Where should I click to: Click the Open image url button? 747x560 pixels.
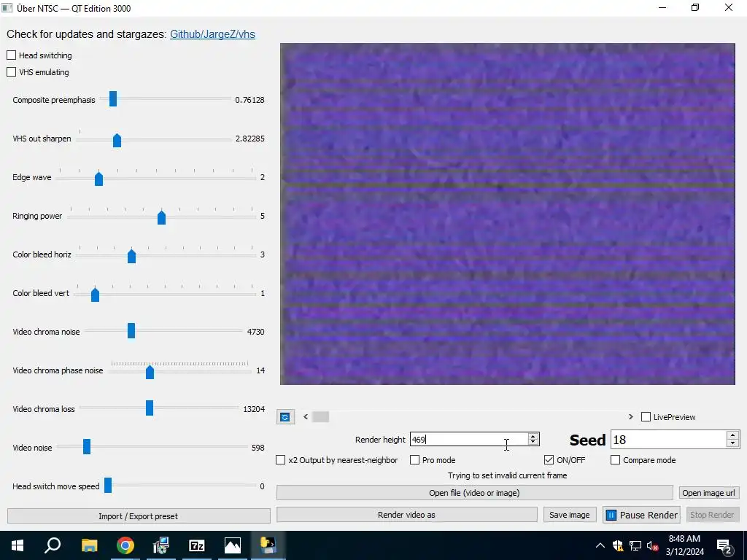click(708, 493)
